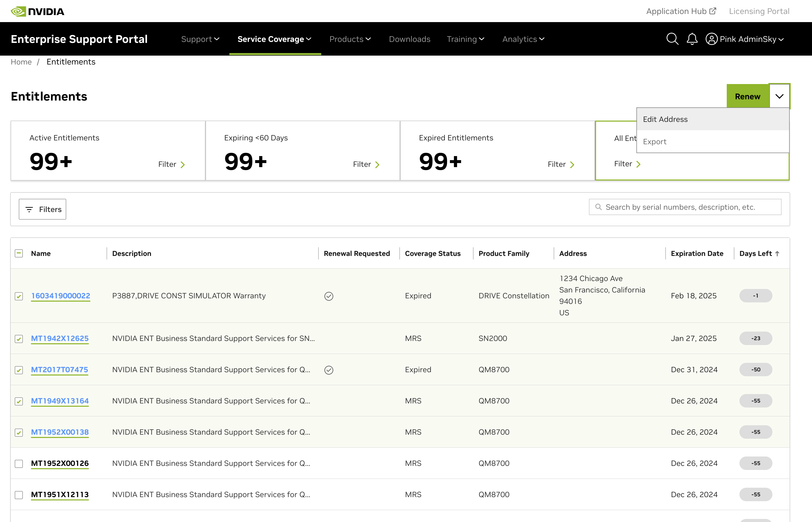Toggle the select-all header checkbox
This screenshot has width=812, height=522.
[x=19, y=253]
